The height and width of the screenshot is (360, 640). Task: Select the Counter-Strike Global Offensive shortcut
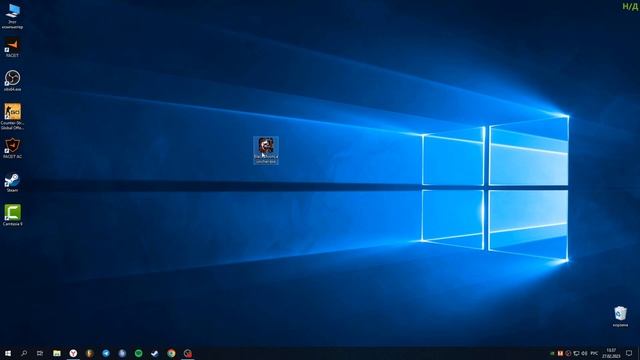coord(12,117)
